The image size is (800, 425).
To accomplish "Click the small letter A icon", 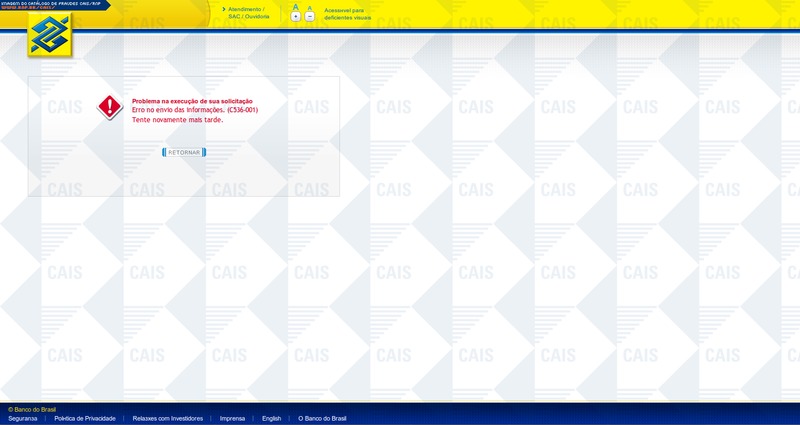I will (310, 7).
